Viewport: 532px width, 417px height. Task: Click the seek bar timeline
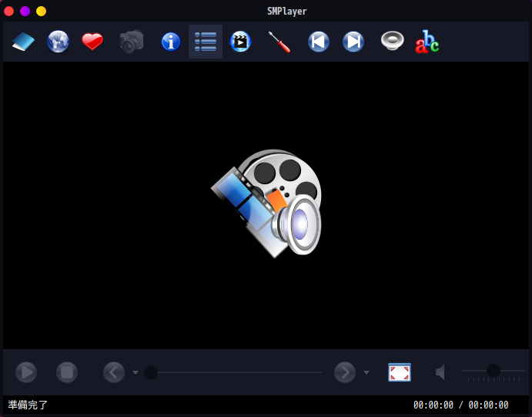pyautogui.click(x=233, y=372)
